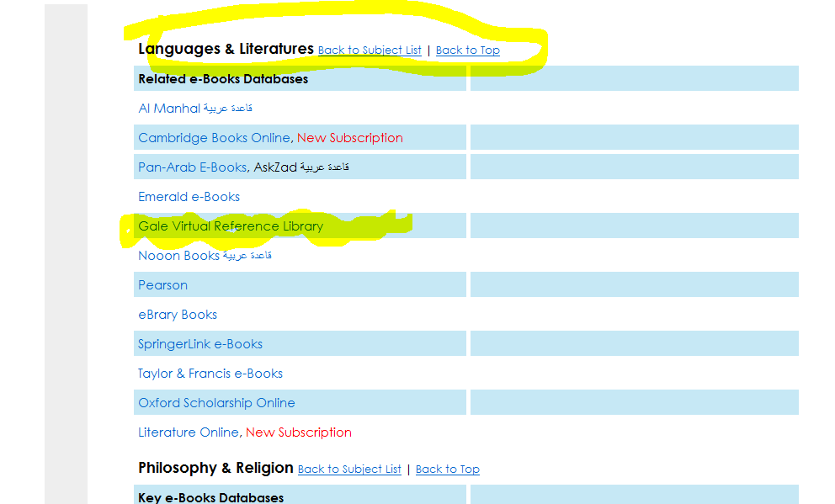Open Oxford Scholarship Online link
Image resolution: width=835 pixels, height=504 pixels.
[x=216, y=403]
